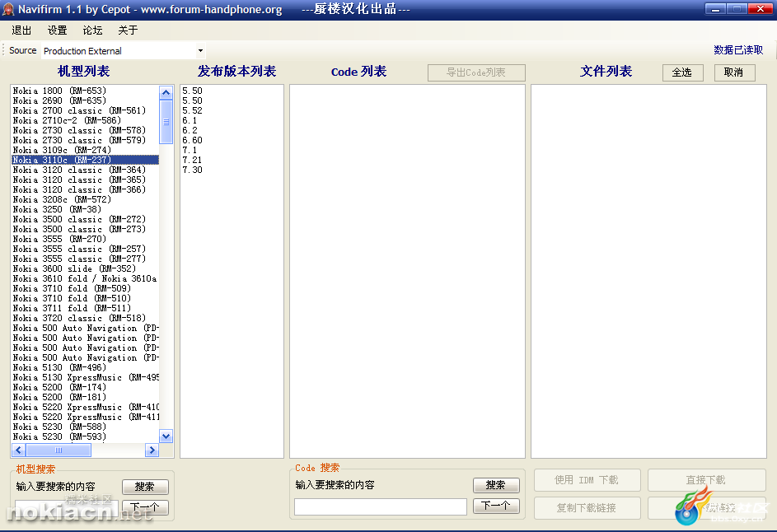Click the model list scroll left arrow
This screenshot has width=777, height=532.
(19, 450)
